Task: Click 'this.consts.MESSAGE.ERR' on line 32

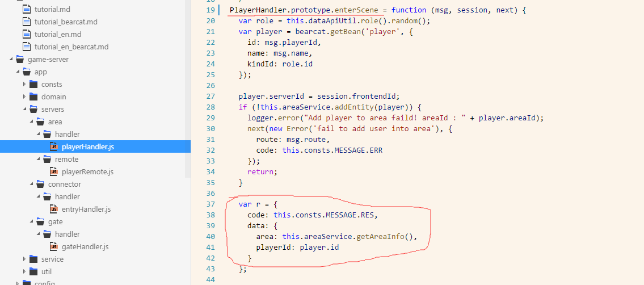Action: pos(332,150)
